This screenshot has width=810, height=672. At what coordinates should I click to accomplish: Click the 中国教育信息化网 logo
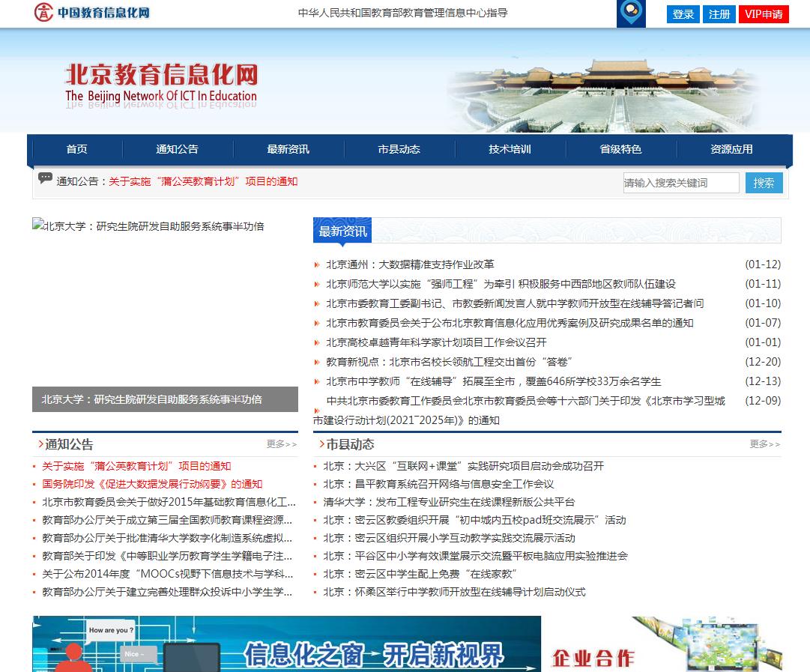[92, 13]
